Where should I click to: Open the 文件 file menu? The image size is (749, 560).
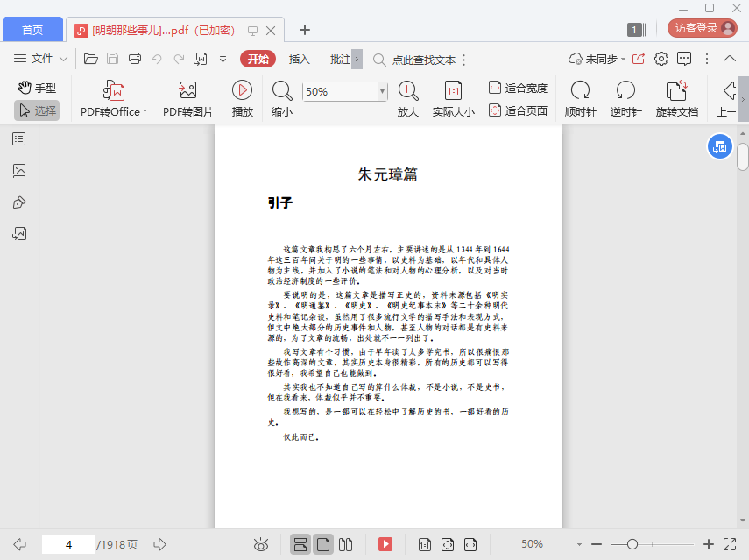click(40, 59)
